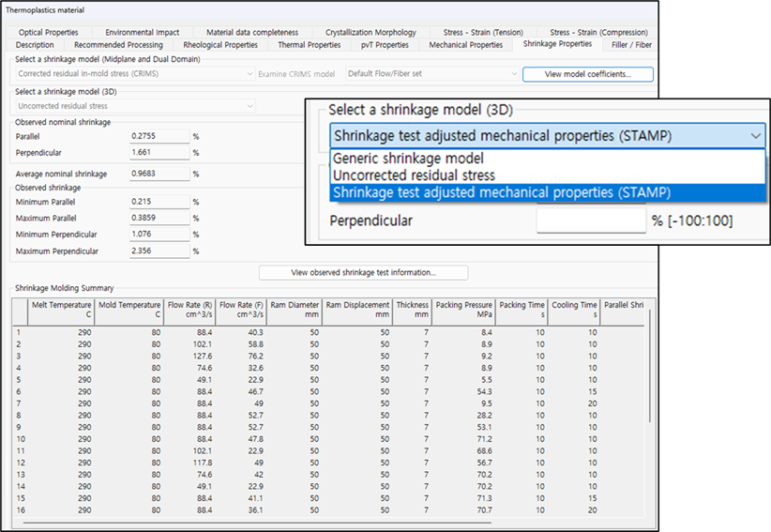Click the Parallel field showing 0.2755

coord(159,136)
